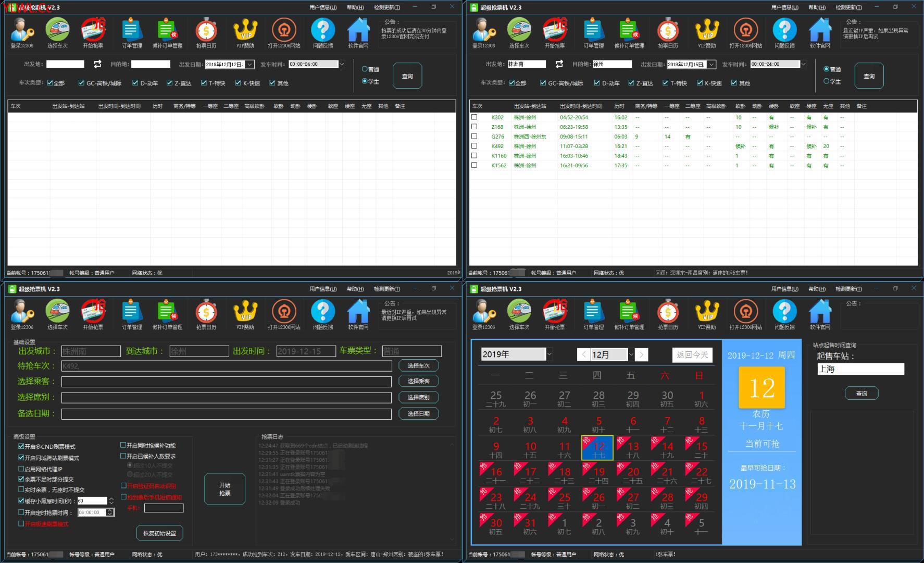
Task: Open 用户信息(U) menu in empty query window
Action: (x=323, y=7)
